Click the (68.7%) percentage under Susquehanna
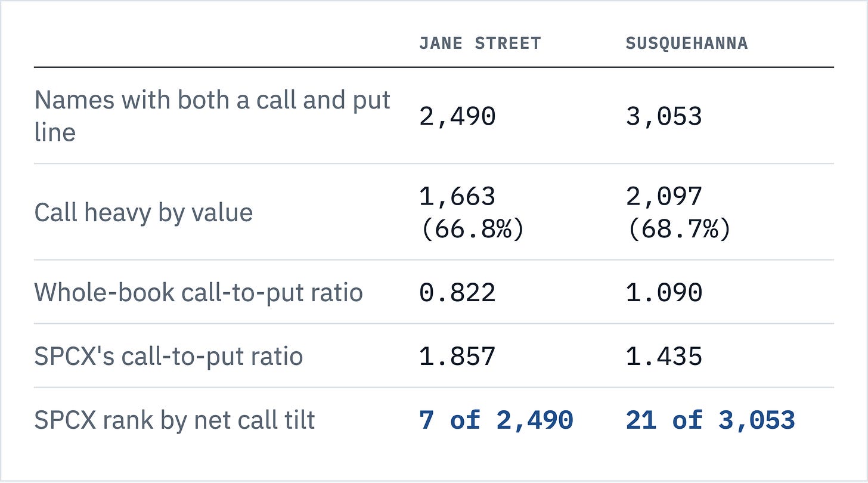The image size is (868, 483). point(679,229)
